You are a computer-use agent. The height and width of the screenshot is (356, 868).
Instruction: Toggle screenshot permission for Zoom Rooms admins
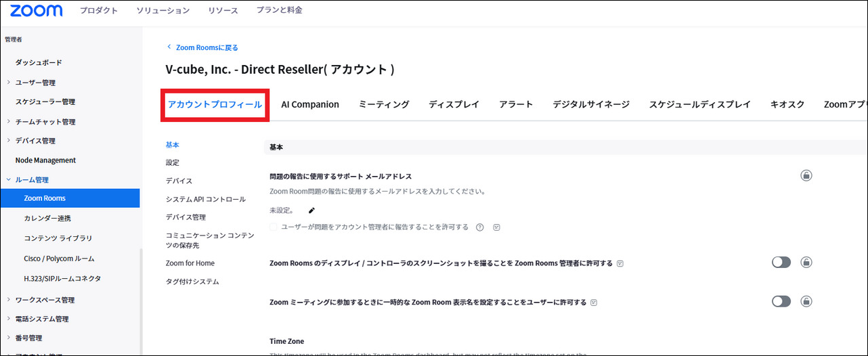[781, 263]
